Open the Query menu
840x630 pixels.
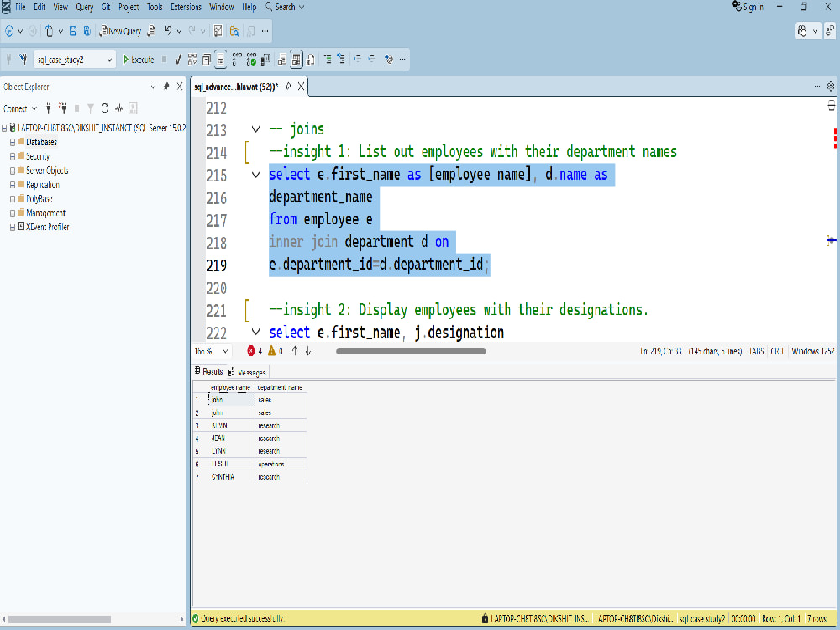[84, 7]
